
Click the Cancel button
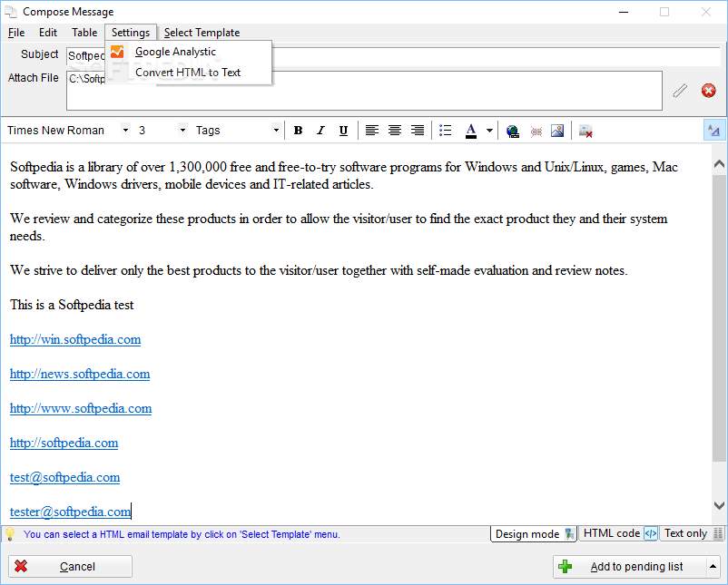pos(70,567)
